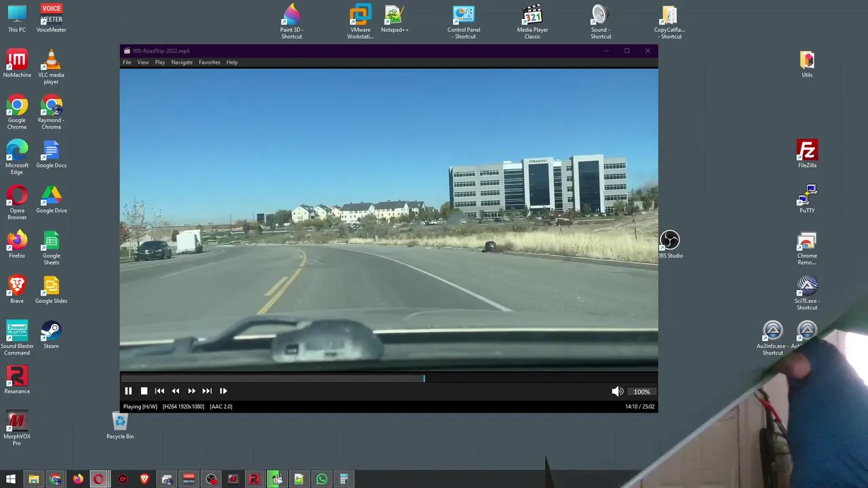
Task: Select Recycle Bin desktop icon
Action: (120, 426)
